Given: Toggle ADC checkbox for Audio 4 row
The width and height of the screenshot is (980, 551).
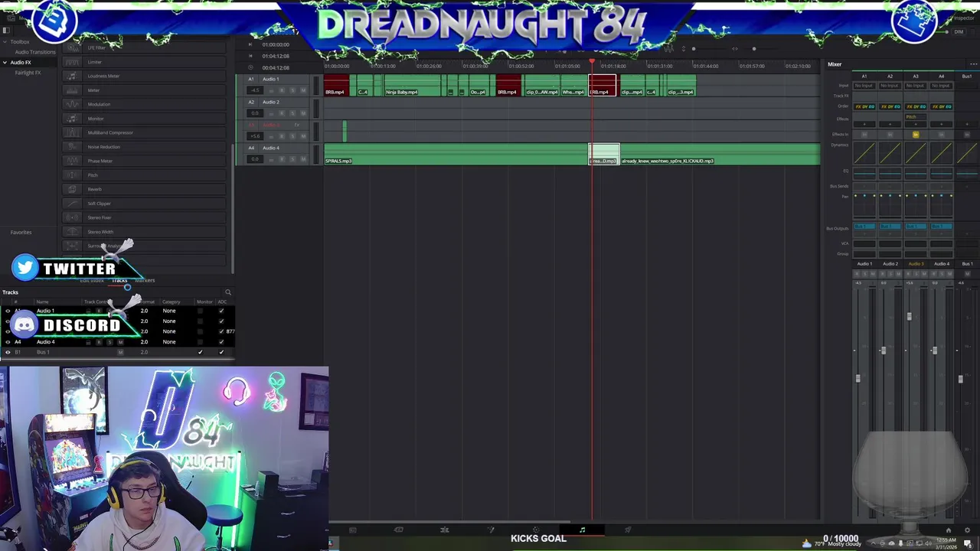Looking at the screenshot, I should coord(221,341).
